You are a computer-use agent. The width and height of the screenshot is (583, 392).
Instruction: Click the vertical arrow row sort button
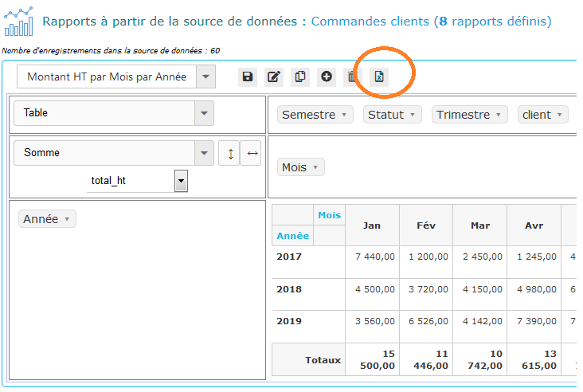pyautogui.click(x=229, y=153)
